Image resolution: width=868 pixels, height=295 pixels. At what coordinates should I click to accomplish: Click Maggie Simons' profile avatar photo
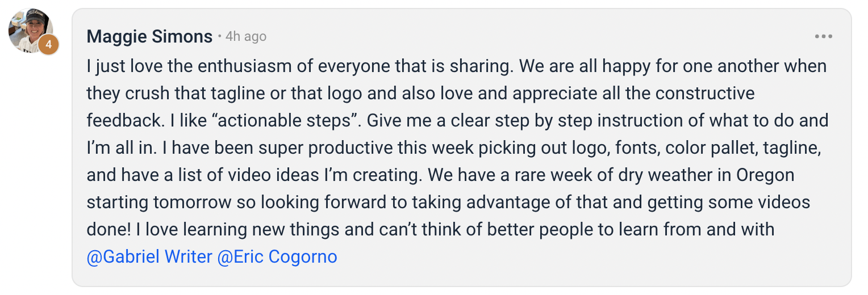[31, 31]
